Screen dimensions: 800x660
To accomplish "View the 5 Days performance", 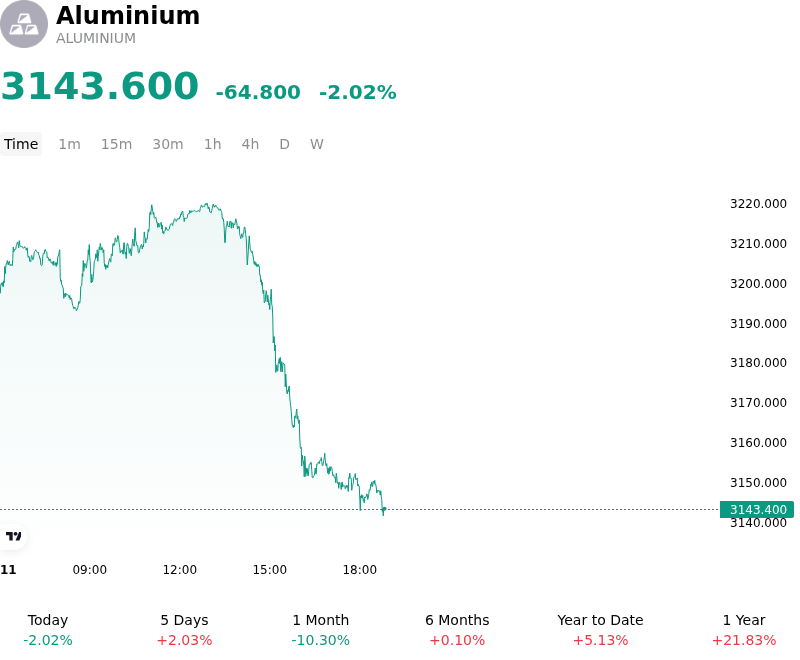I will 184,630.
